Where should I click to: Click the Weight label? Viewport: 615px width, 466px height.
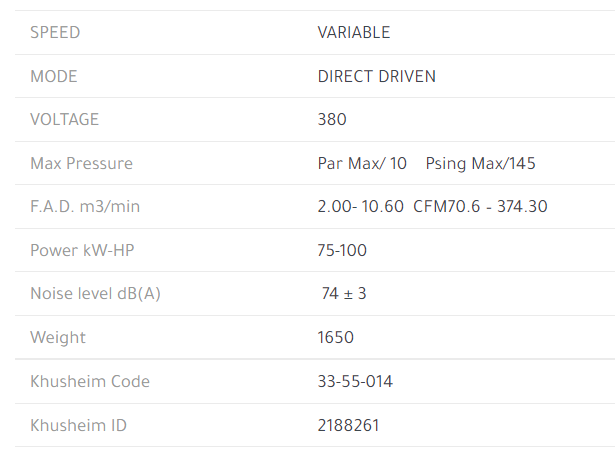[58, 338]
